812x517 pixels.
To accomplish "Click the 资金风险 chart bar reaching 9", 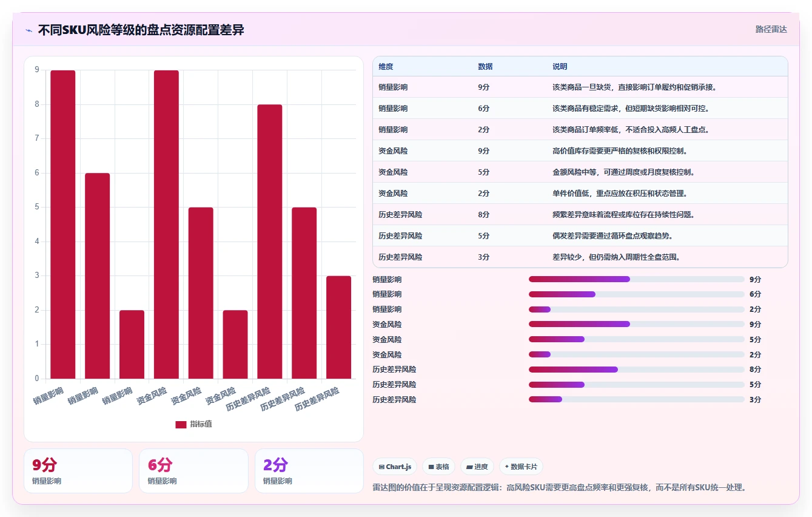I will [166, 225].
